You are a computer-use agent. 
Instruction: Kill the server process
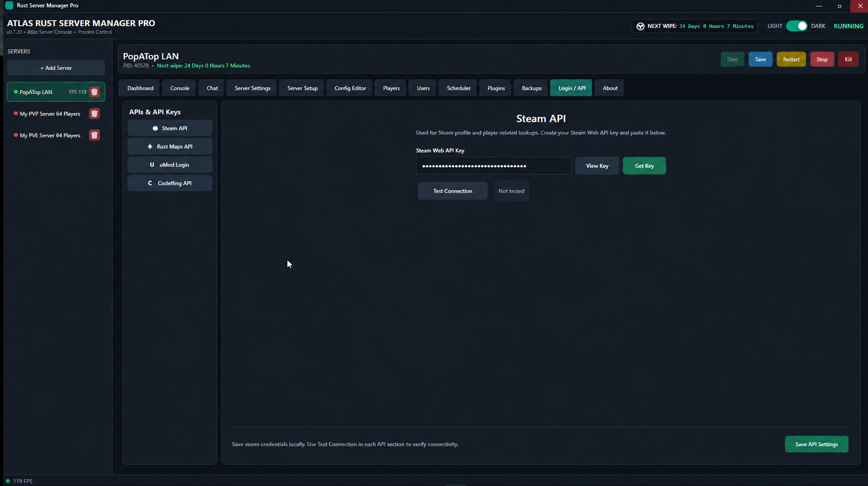pyautogui.click(x=848, y=60)
